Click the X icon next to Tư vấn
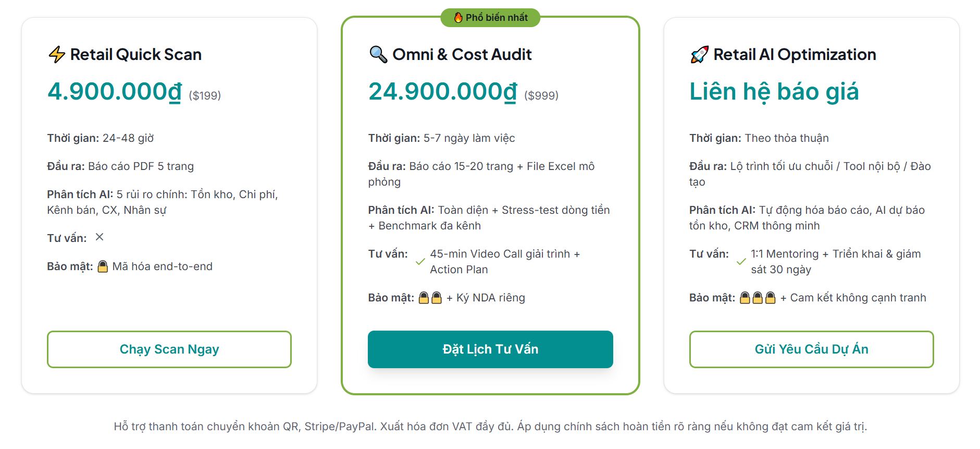980x449 pixels. coord(100,237)
